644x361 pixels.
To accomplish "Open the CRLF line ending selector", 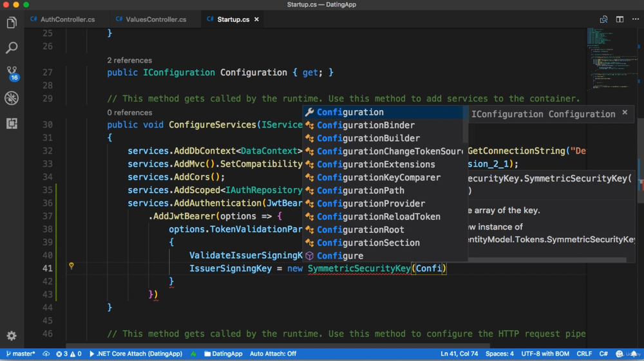I will (x=584, y=354).
